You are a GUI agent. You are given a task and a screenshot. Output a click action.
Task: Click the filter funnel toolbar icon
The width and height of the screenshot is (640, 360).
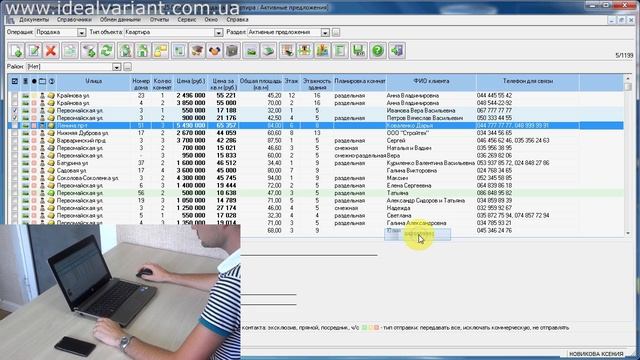(x=89, y=51)
